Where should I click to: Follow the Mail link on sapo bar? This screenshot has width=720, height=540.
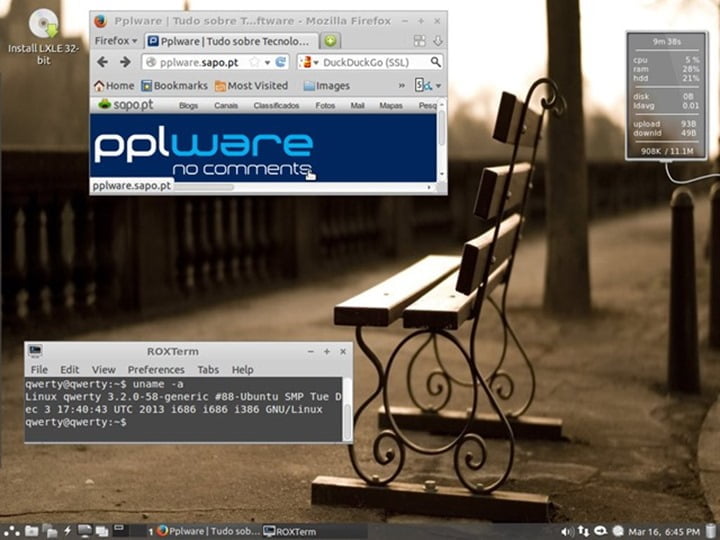(357, 106)
